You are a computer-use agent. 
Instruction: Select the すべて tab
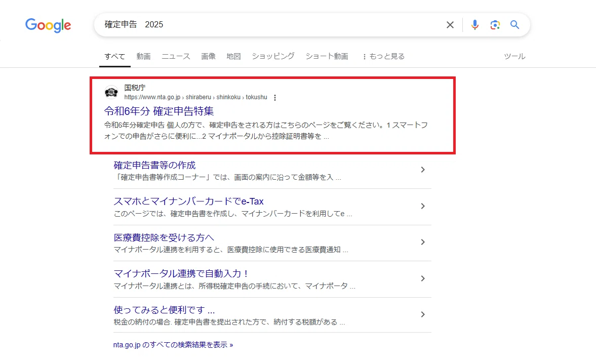coord(115,56)
